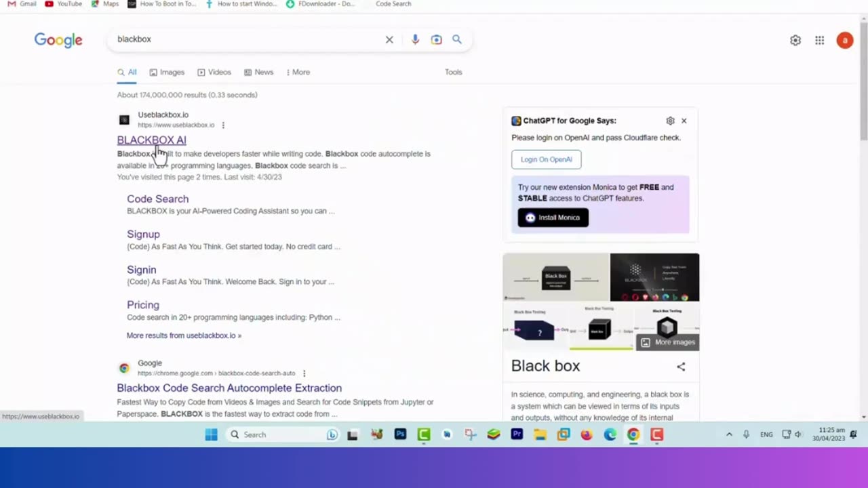Open the Google apps grid icon
The height and width of the screenshot is (488, 868).
(820, 41)
